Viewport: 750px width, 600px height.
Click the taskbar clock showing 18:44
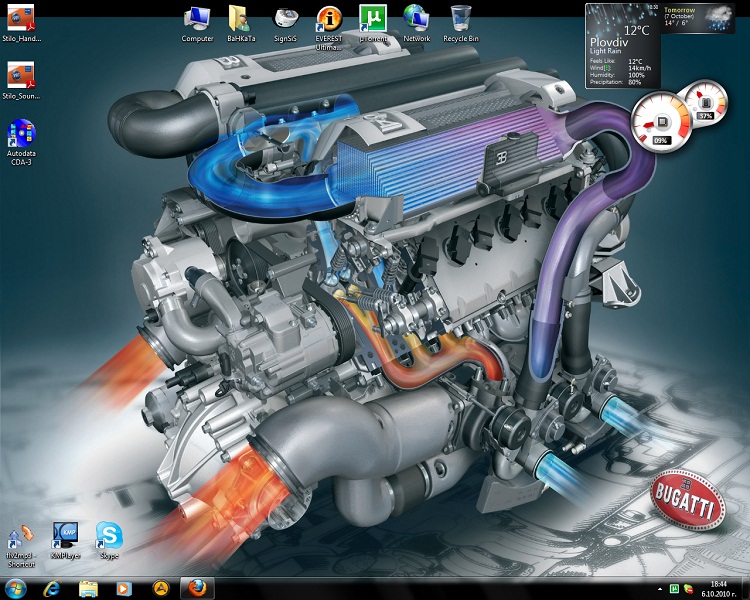click(718, 588)
